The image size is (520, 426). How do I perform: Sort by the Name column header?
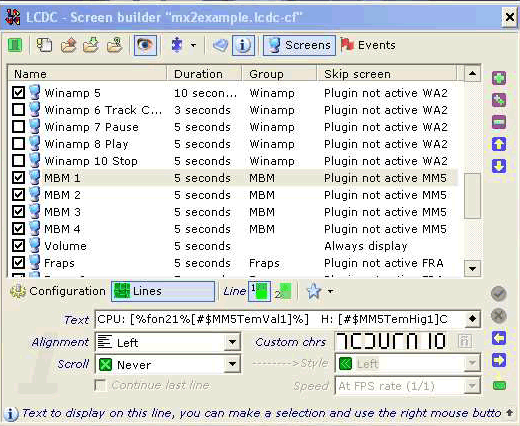(x=87, y=74)
